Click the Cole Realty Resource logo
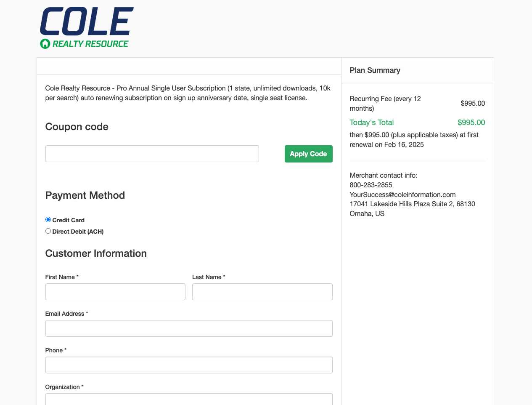This screenshot has width=532, height=405. pyautogui.click(x=87, y=28)
